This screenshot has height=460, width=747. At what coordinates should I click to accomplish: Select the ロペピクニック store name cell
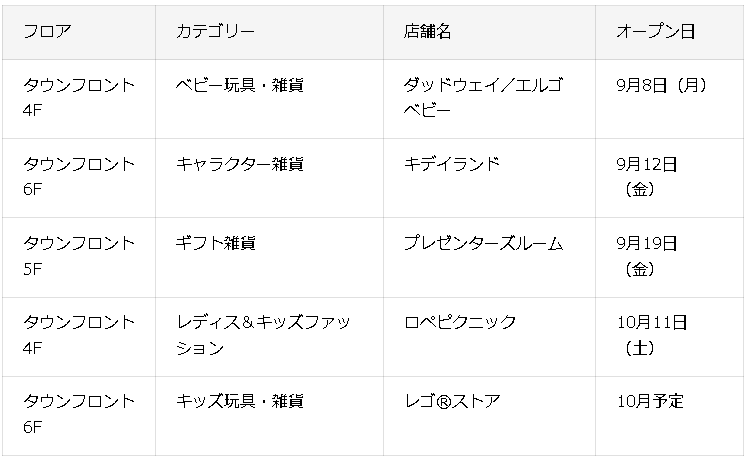coord(489,337)
